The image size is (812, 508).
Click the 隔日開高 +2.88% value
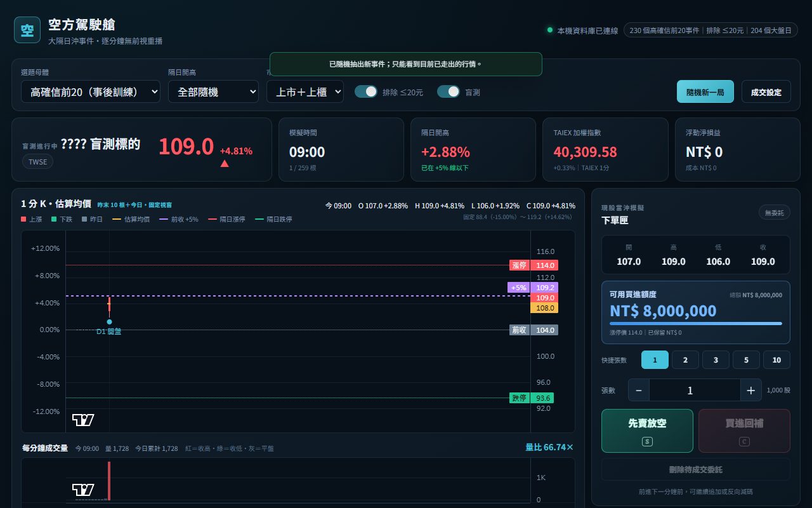(x=445, y=152)
